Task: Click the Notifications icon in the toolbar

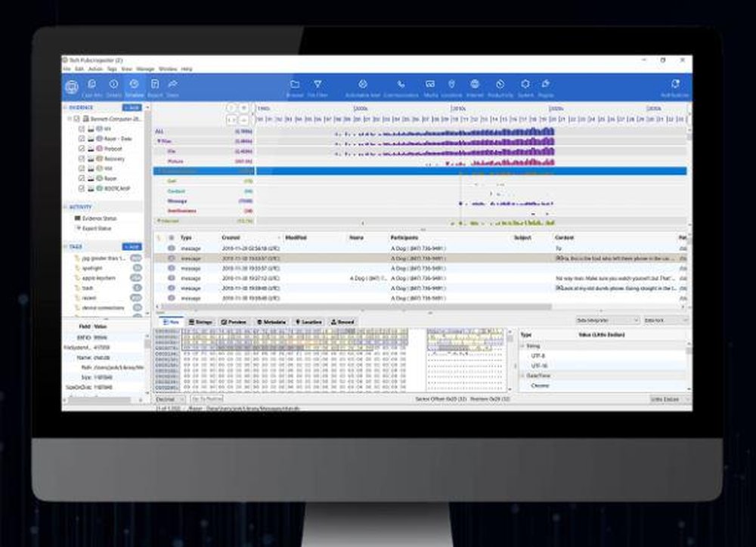Action: coord(674,85)
